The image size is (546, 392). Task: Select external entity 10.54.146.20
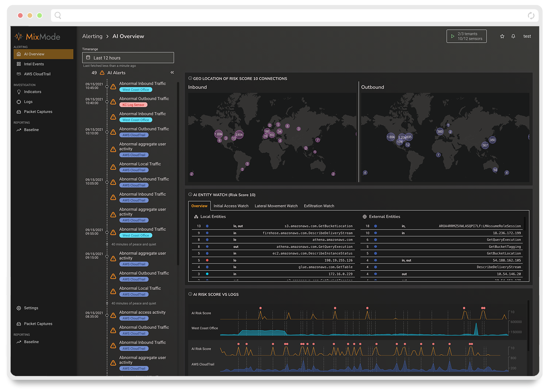(442, 274)
